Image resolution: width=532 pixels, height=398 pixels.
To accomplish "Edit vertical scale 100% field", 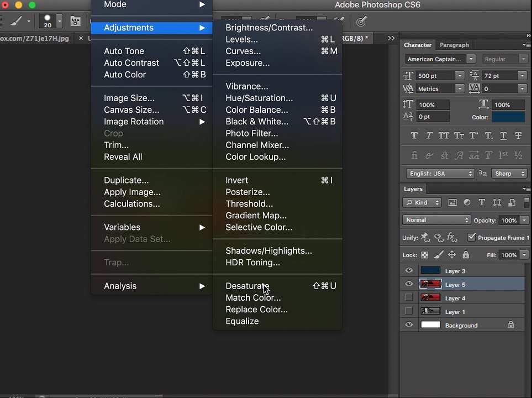I will [433, 105].
